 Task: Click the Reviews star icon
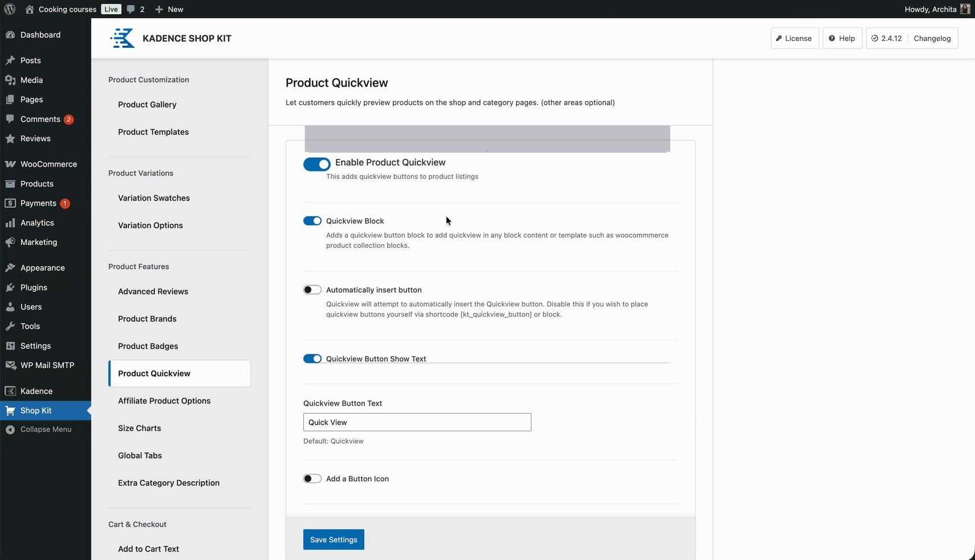point(10,138)
